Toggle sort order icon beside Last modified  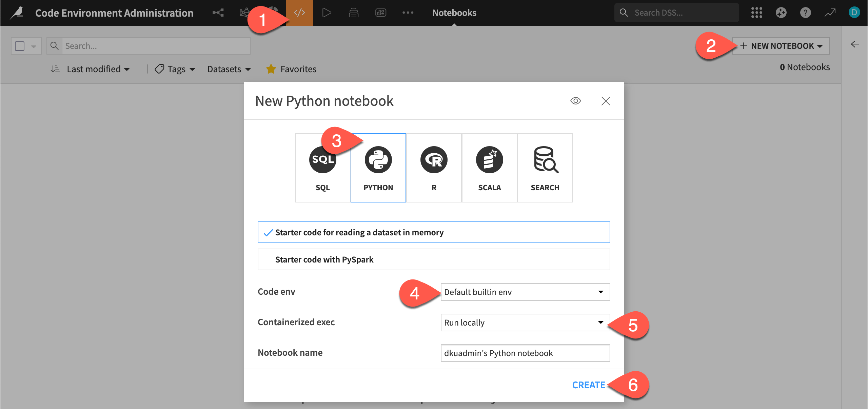pos(55,69)
